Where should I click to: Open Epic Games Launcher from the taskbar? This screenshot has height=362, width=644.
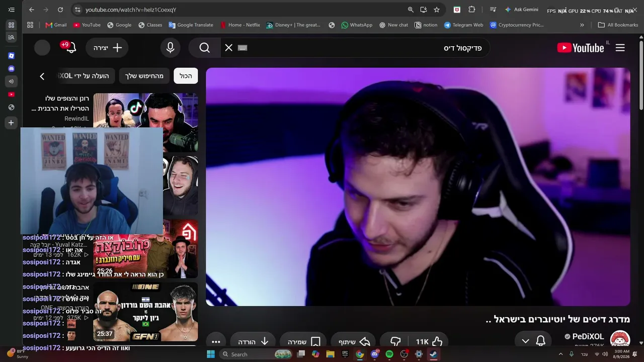click(x=345, y=354)
